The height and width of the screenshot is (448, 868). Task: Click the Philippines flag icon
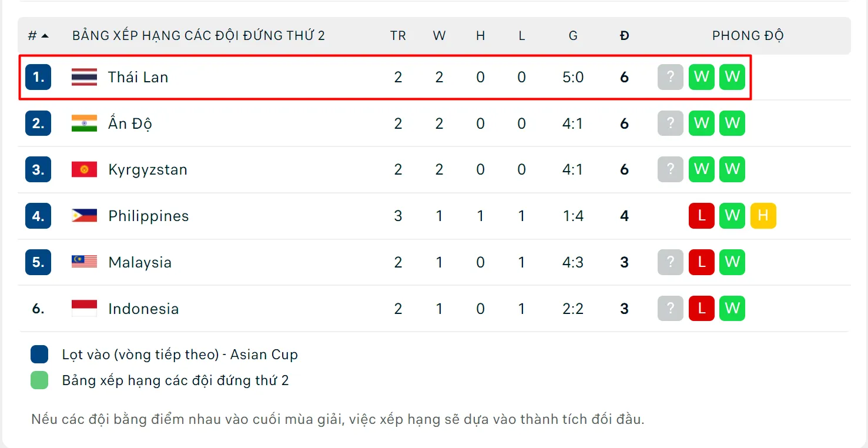(84, 216)
